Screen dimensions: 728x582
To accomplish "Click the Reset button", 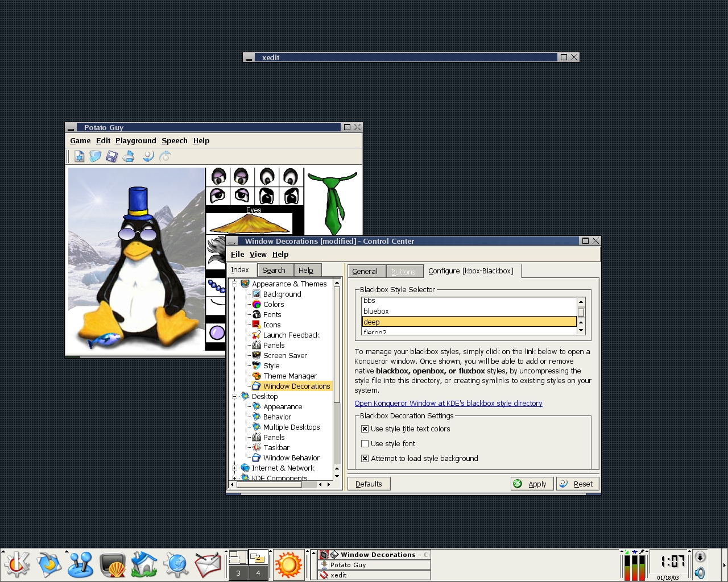I will pos(578,484).
